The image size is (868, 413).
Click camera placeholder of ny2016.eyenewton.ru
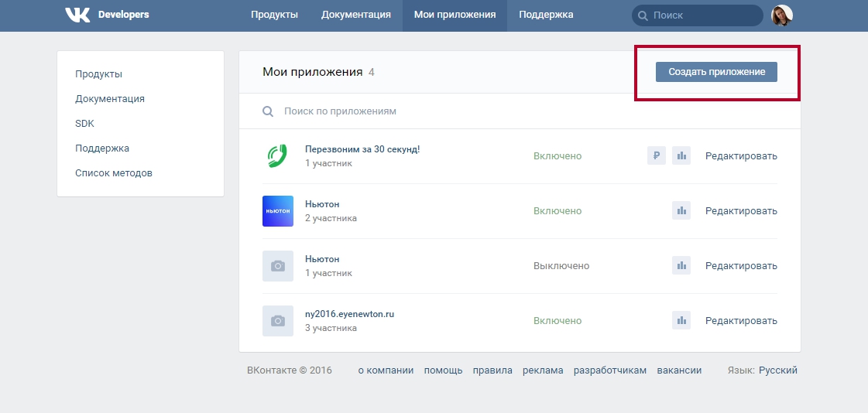pos(278,321)
